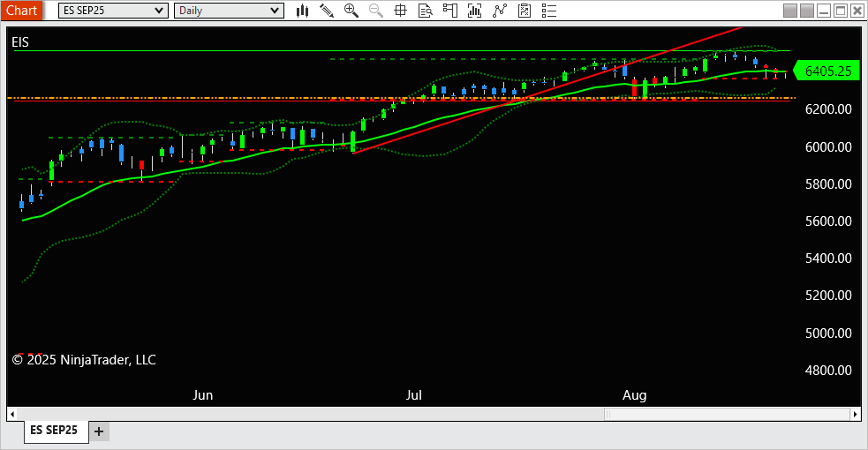868x450 pixels.
Task: Click the 5800.00 price axis label
Action: click(828, 184)
